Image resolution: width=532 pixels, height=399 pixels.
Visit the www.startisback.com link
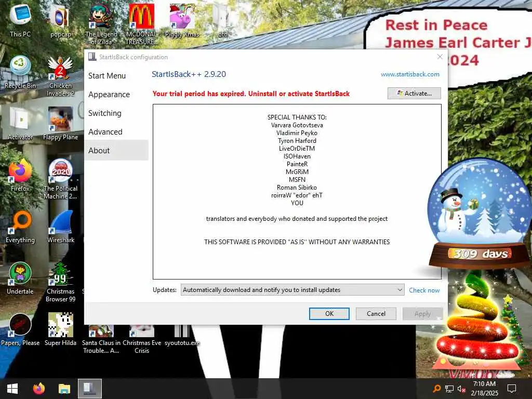(x=410, y=74)
